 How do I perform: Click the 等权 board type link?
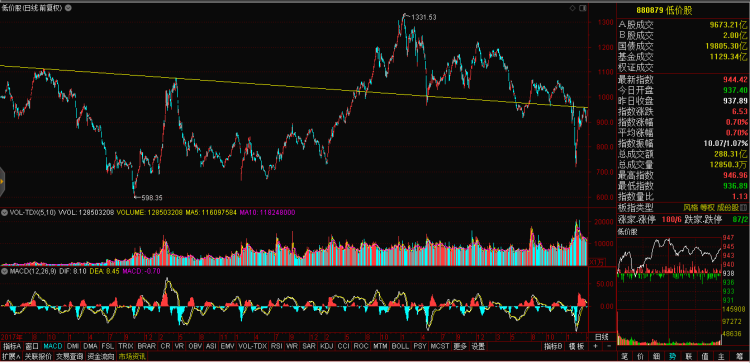point(707,208)
